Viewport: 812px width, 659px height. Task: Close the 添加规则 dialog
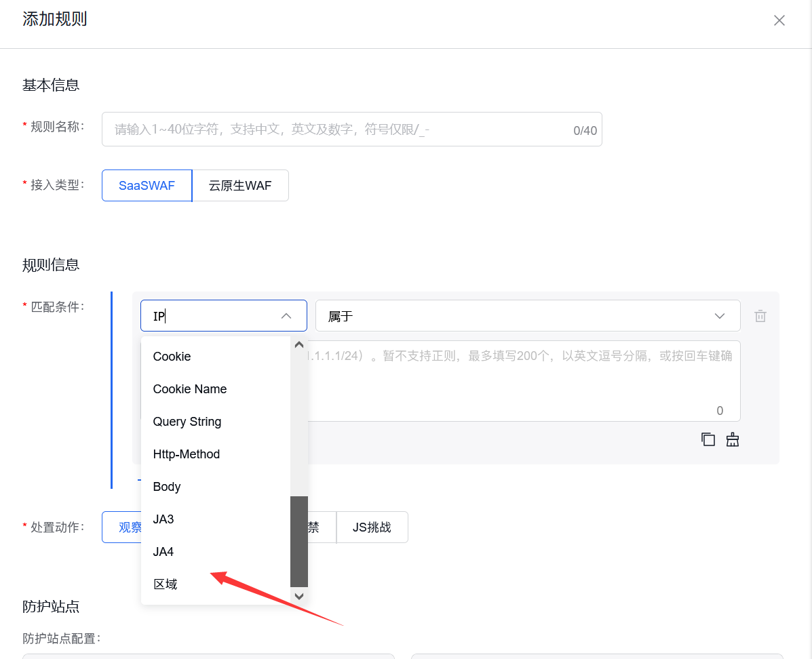tap(779, 20)
